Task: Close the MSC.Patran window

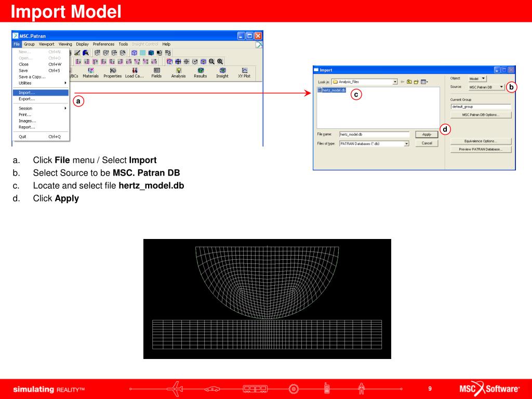Action: 258,36
